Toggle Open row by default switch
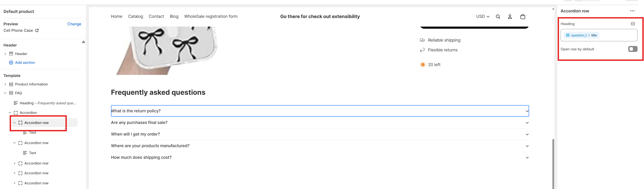644x189 pixels. pyautogui.click(x=632, y=49)
